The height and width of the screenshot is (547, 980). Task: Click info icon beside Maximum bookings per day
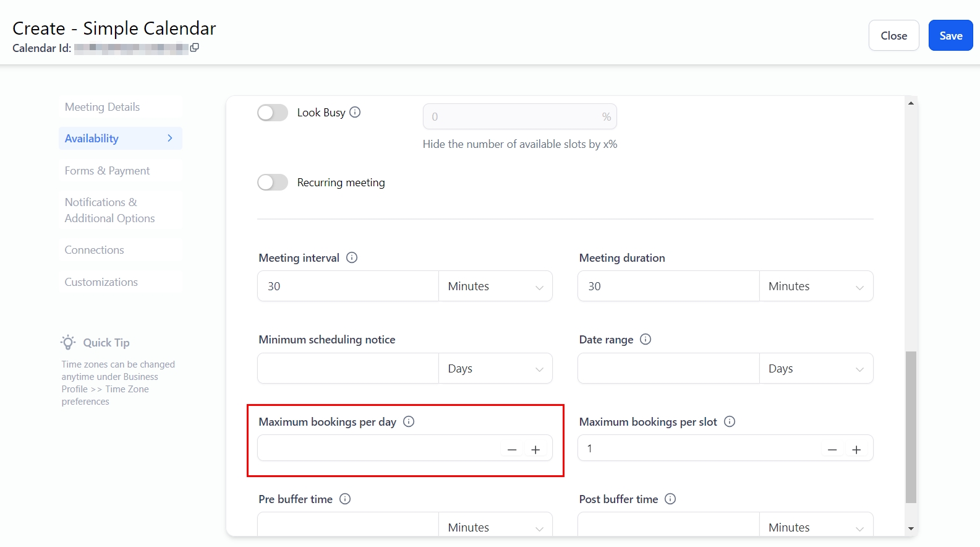(409, 421)
